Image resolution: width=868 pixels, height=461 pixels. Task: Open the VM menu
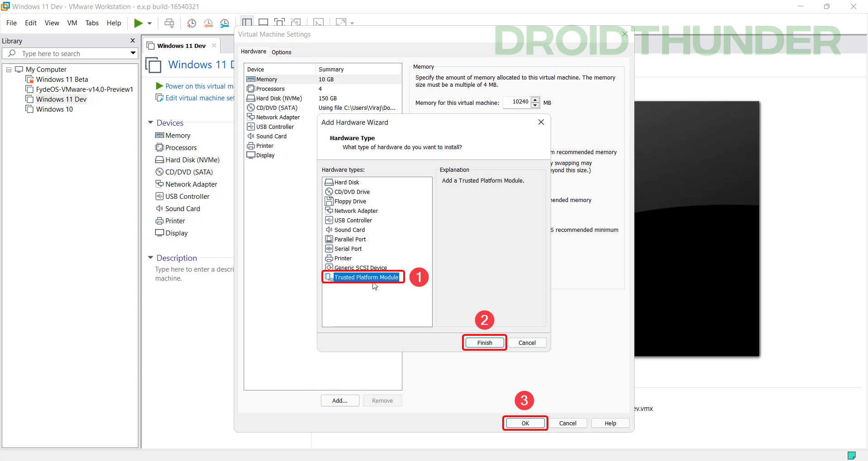[x=72, y=23]
